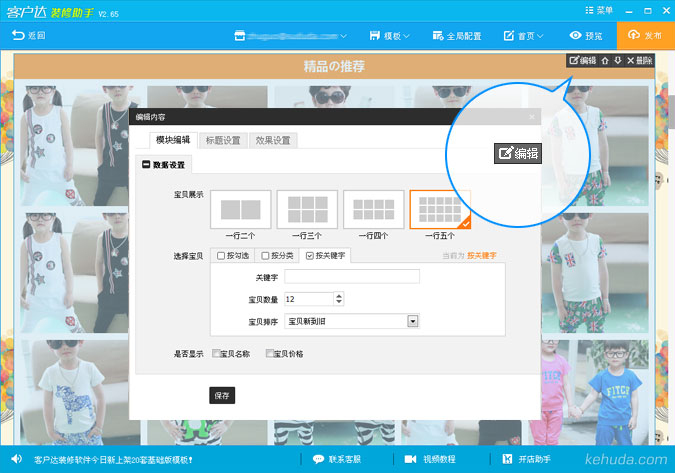Screen dimensions: 675x473
Task: Open 全局配置 global configuration
Action: pyautogui.click(x=458, y=35)
